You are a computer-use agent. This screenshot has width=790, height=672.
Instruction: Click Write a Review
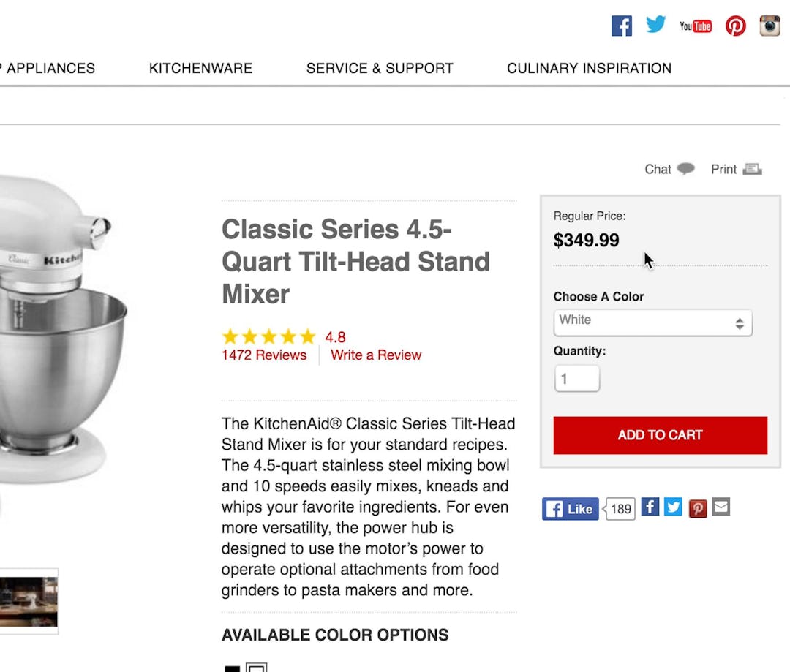pyautogui.click(x=375, y=355)
